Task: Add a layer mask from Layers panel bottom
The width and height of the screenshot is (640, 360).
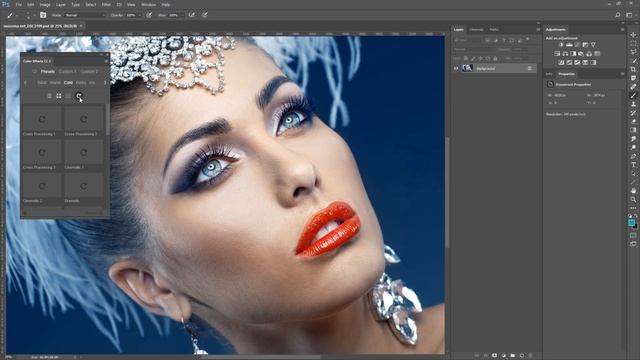Action: click(x=494, y=356)
